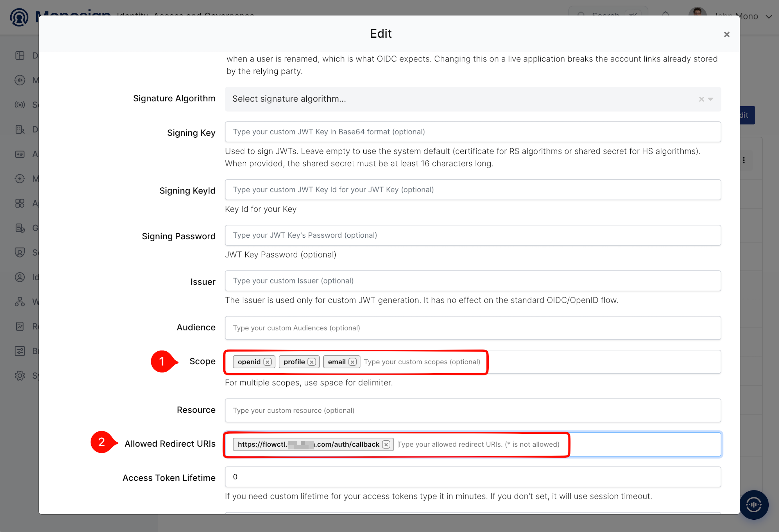Open the three-dot more options menu
This screenshot has width=779, height=532.
(744, 160)
